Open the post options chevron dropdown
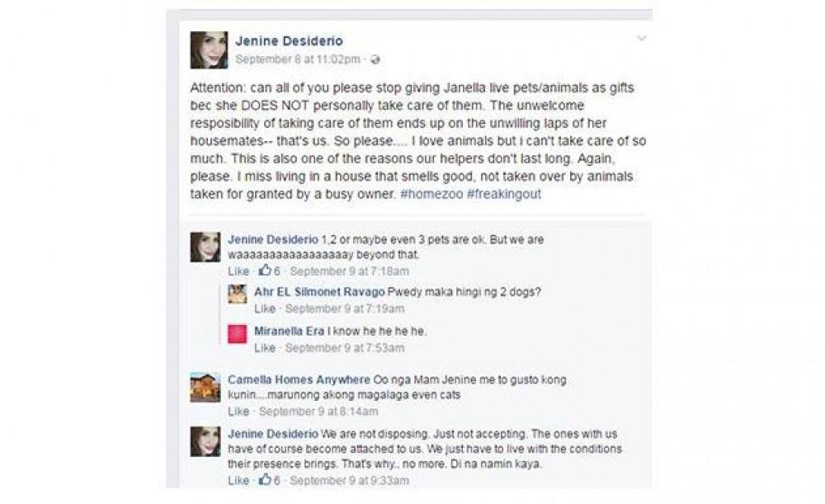Viewport: 825px width, 504px height. (x=641, y=39)
